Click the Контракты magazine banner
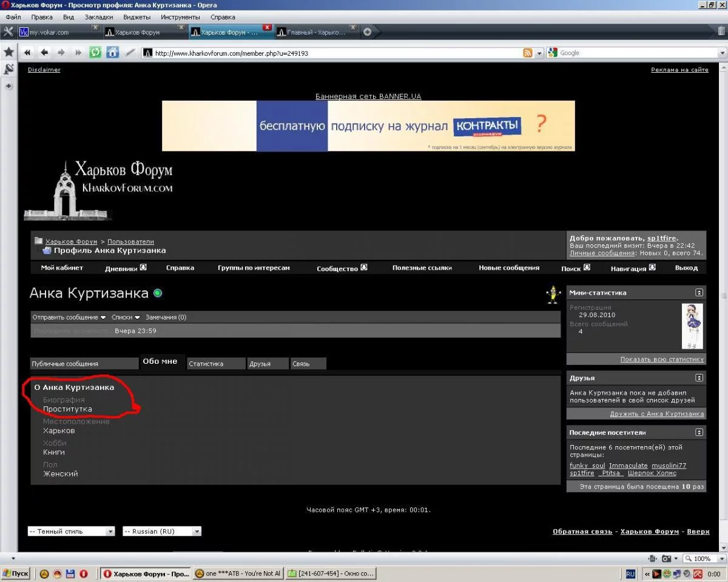The image size is (728, 582). coord(368,125)
